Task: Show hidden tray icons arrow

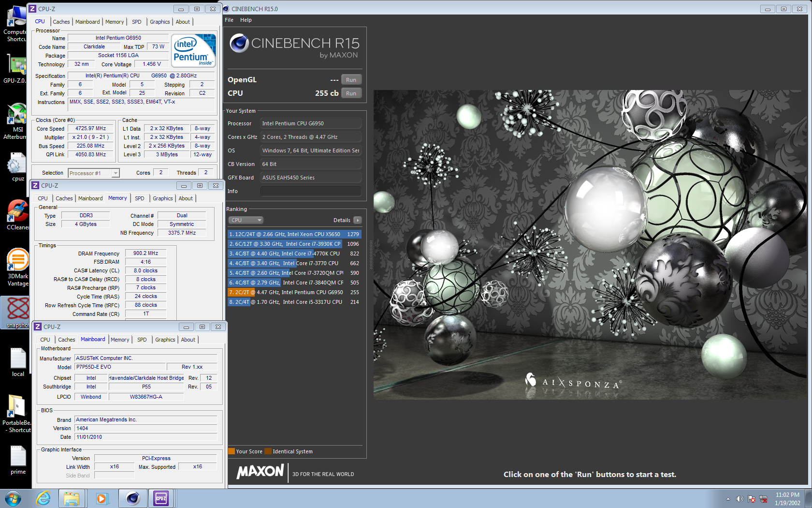Action: (x=728, y=499)
